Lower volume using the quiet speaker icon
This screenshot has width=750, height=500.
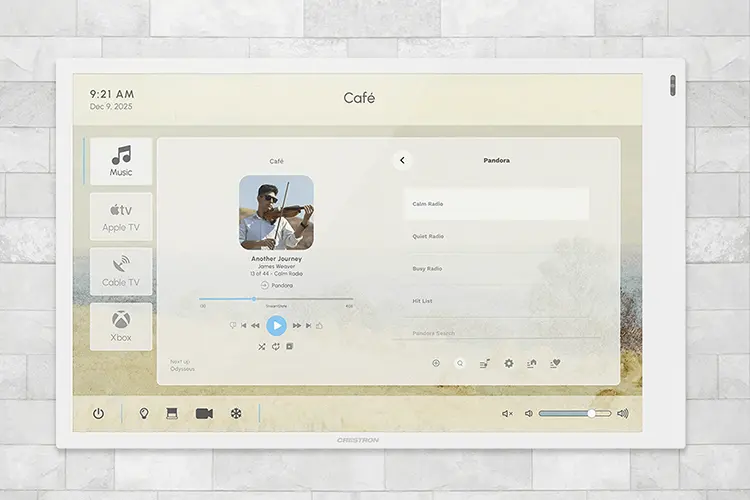pyautogui.click(x=529, y=413)
